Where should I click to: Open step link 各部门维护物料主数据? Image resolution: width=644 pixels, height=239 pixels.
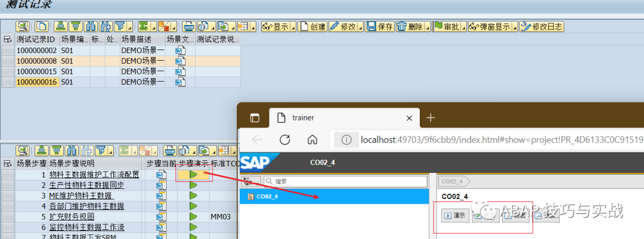point(86,206)
